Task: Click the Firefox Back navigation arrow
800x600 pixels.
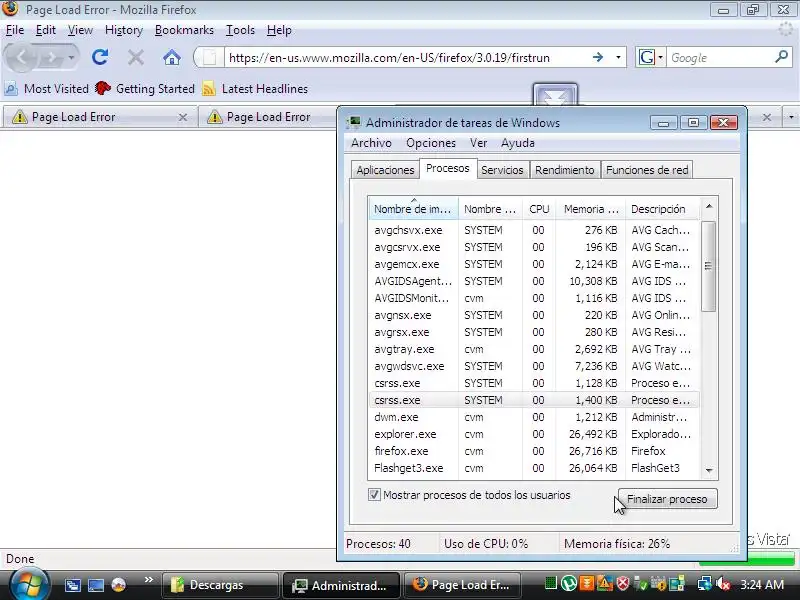Action: (21, 57)
